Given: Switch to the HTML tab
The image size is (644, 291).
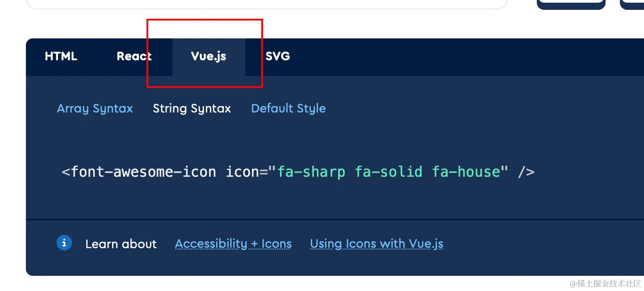Looking at the screenshot, I should tap(61, 56).
